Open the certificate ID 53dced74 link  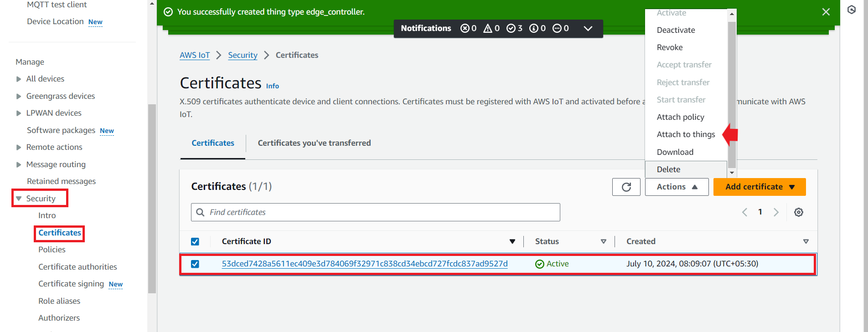pyautogui.click(x=365, y=264)
